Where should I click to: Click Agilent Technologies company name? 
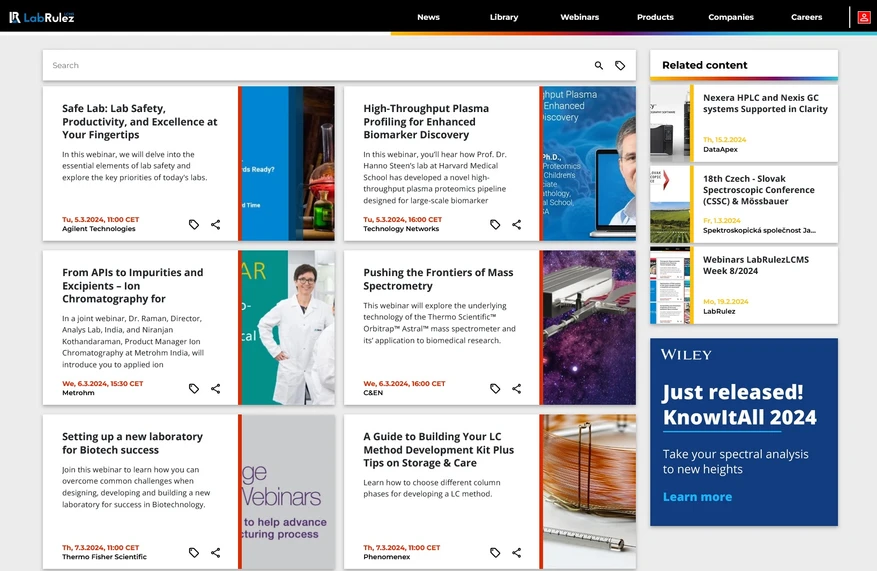[x=98, y=229]
